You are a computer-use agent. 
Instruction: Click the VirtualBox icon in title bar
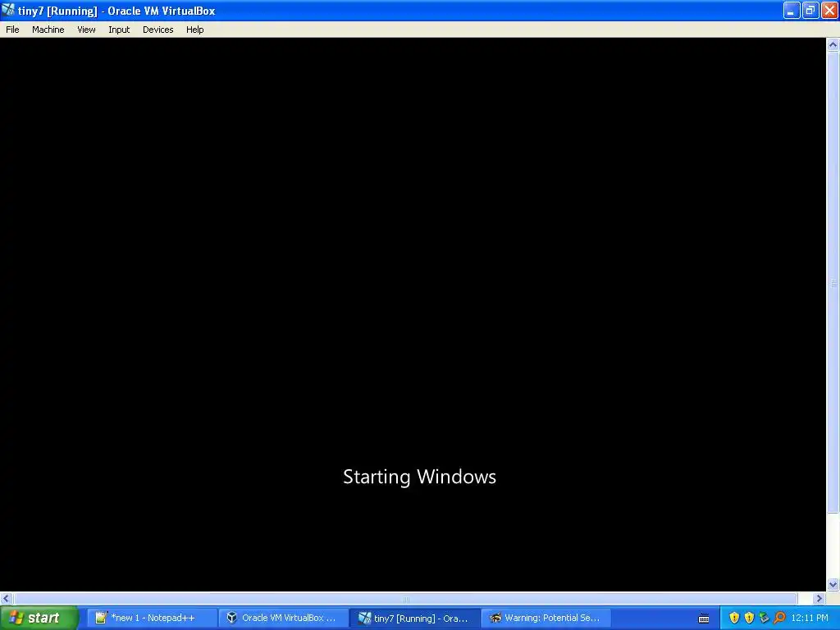click(x=8, y=10)
